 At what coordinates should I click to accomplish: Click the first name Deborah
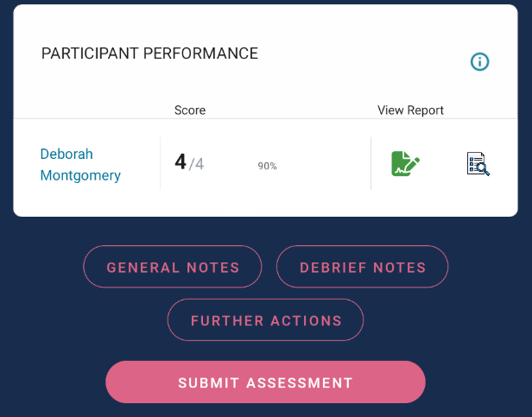click(66, 154)
